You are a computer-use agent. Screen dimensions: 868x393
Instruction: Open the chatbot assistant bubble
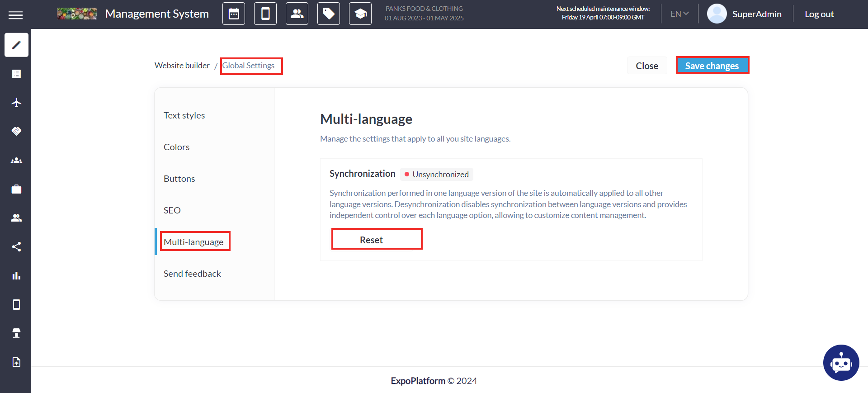841,363
